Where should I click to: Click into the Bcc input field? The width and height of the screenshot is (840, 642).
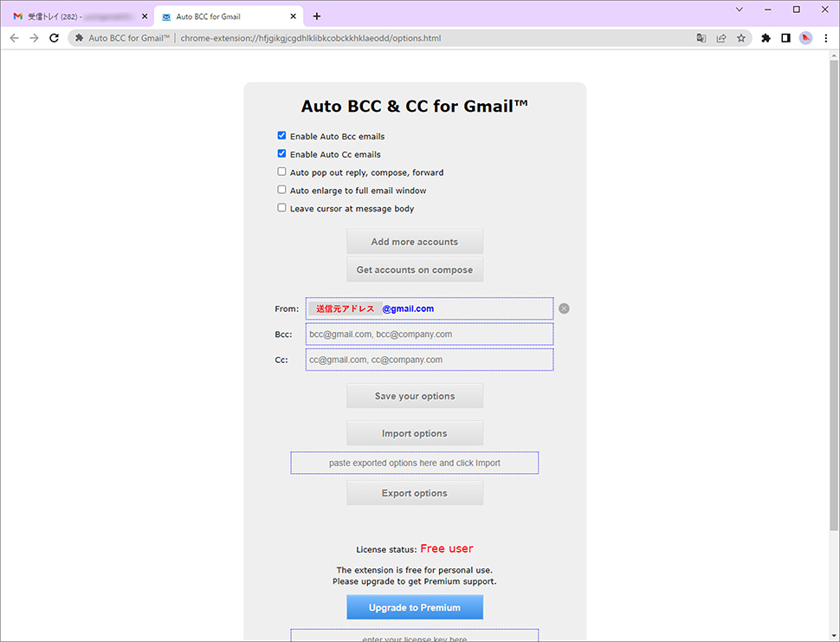click(x=430, y=334)
